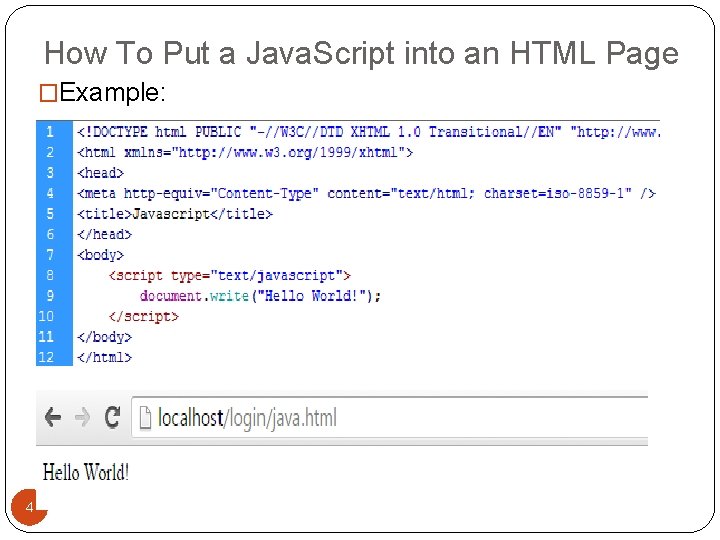
Task: Click line number 6 in code gutter
Action: 50,234
